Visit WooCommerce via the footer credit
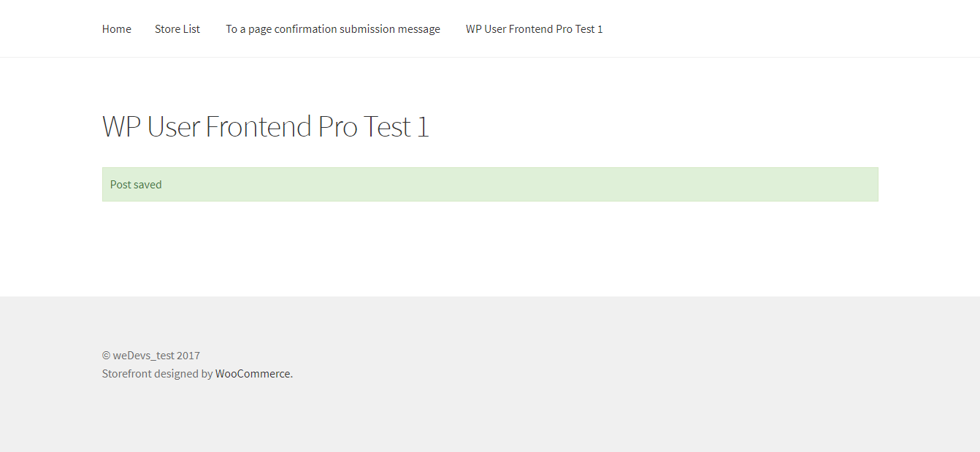Viewport: 980px width, 452px height. point(252,373)
